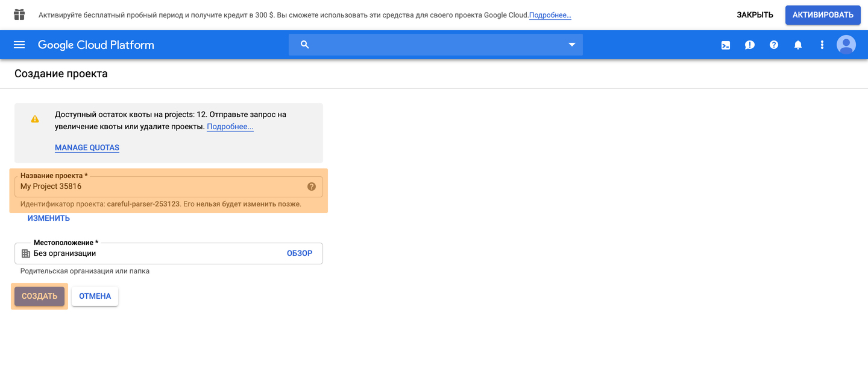Click ИЗМЕНИТЬ to edit project ID
Viewport: 868px width, 370px height.
[49, 218]
